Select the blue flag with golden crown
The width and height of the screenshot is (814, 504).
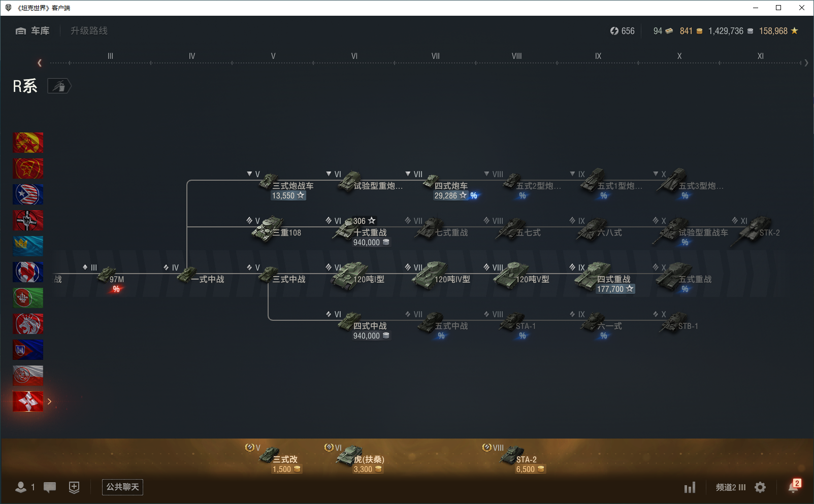pos(28,246)
